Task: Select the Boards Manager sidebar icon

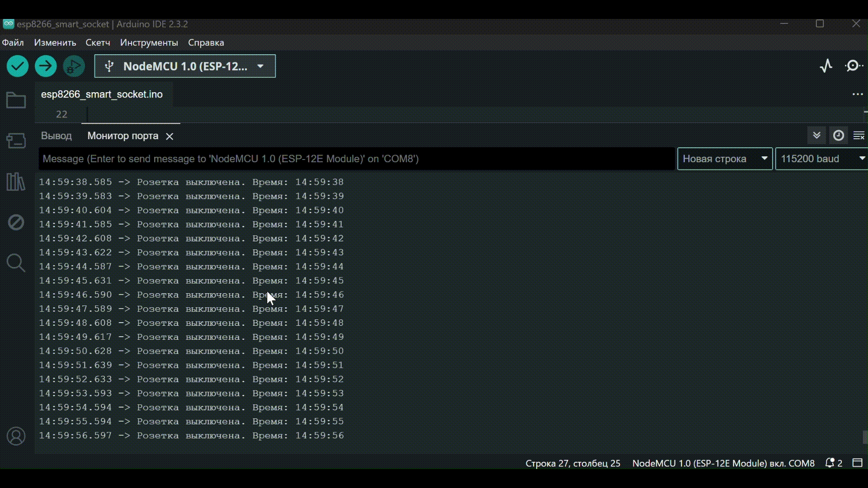Action: pyautogui.click(x=16, y=141)
